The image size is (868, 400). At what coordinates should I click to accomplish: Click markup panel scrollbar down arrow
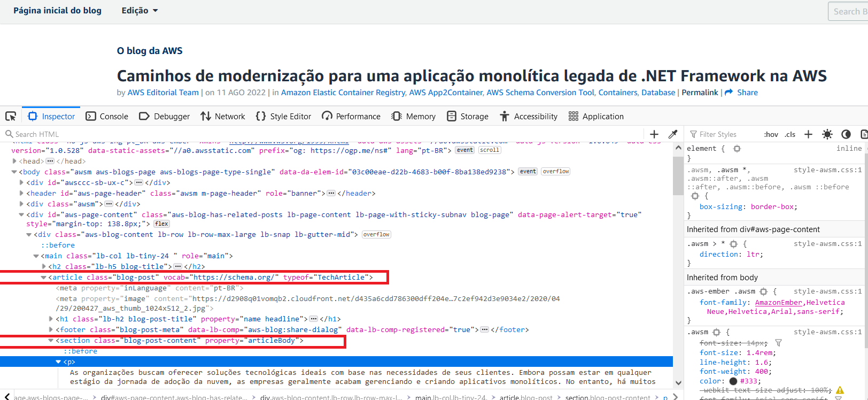pyautogui.click(x=678, y=383)
